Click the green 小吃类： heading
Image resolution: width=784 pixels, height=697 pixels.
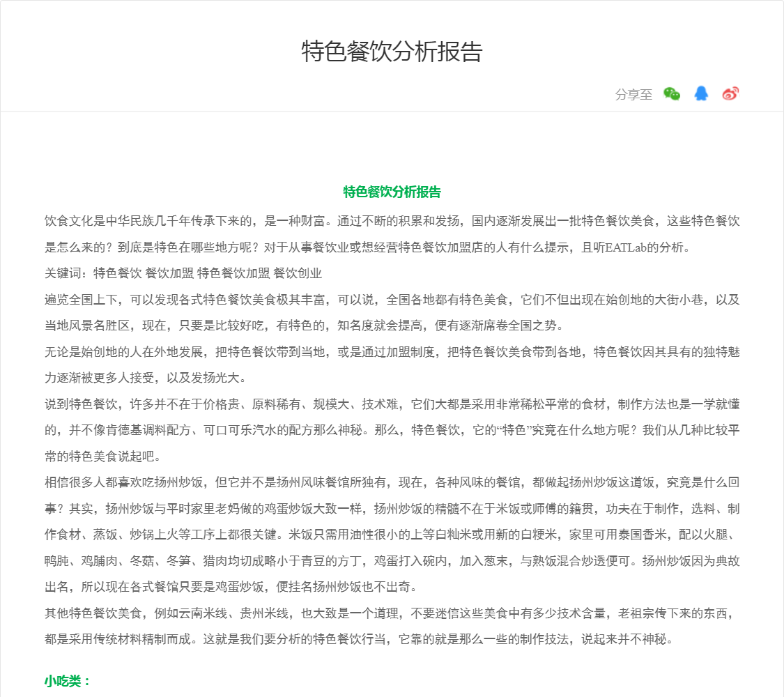[x=68, y=681]
